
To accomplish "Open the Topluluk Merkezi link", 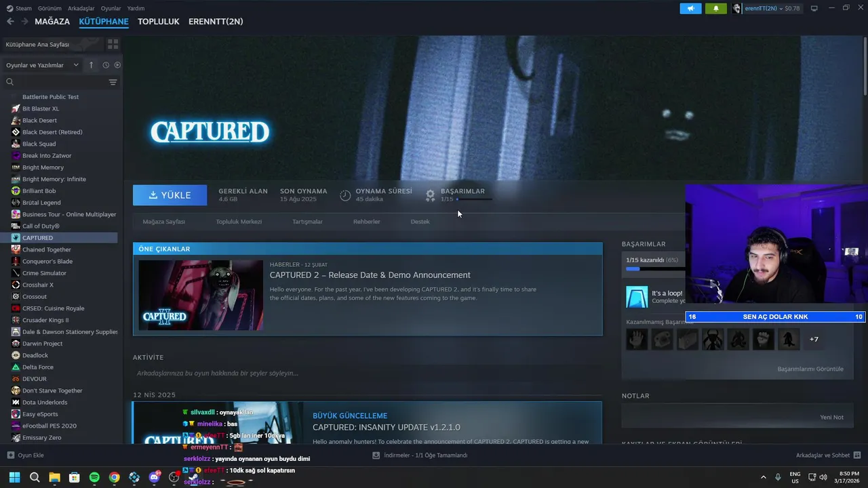I will [x=239, y=222].
